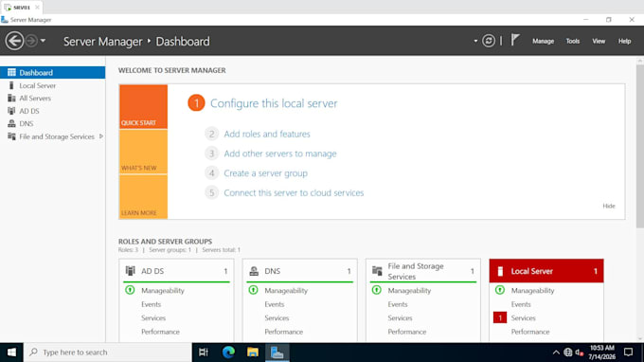Image resolution: width=644 pixels, height=362 pixels.
Task: Open Task View on the taskbar
Action: coord(204,353)
